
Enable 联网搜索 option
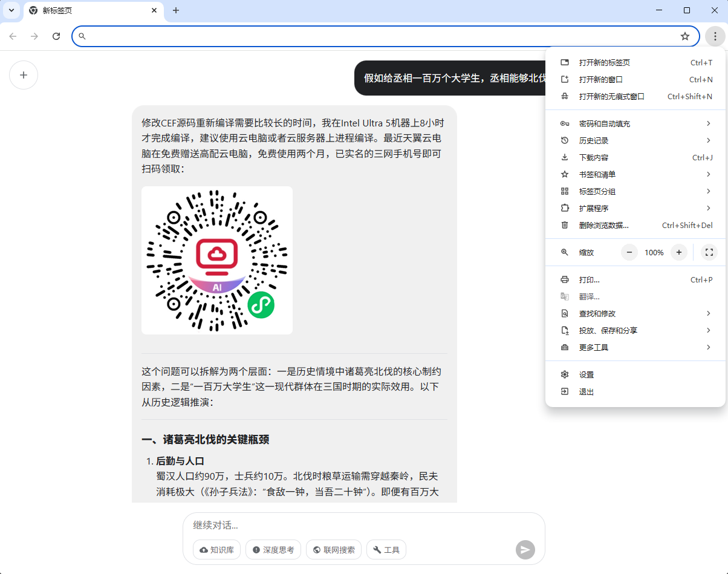click(x=334, y=550)
